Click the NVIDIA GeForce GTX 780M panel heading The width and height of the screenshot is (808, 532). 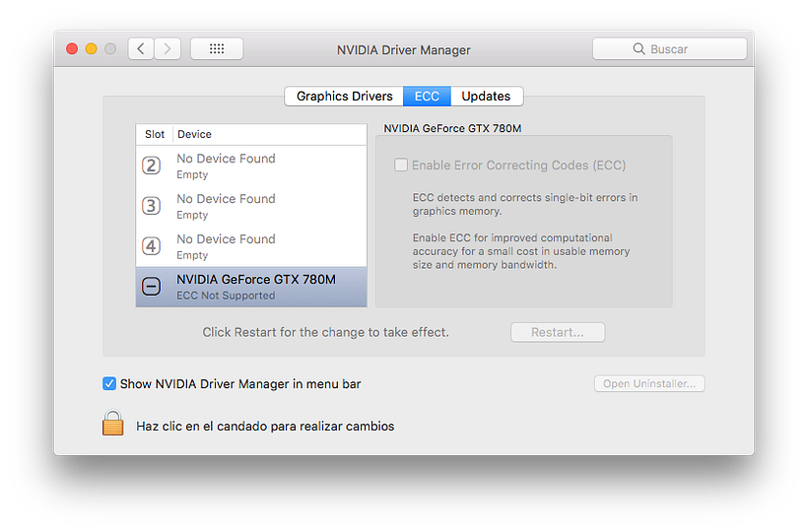[x=452, y=128]
